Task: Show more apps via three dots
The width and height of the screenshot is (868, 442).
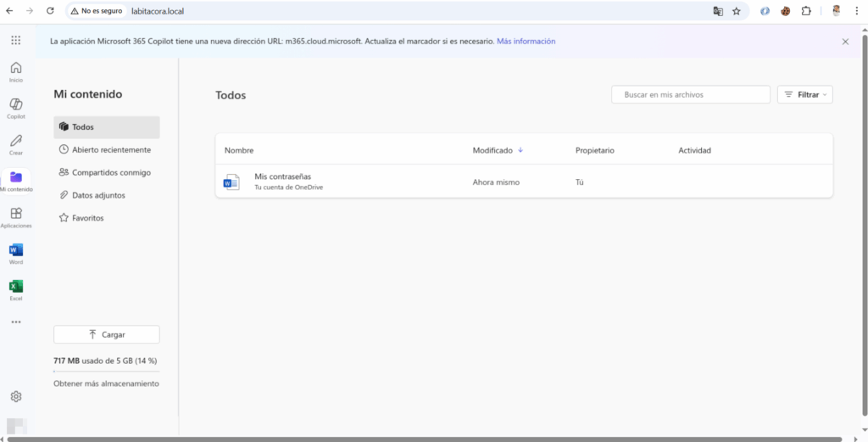Action: coord(16,322)
